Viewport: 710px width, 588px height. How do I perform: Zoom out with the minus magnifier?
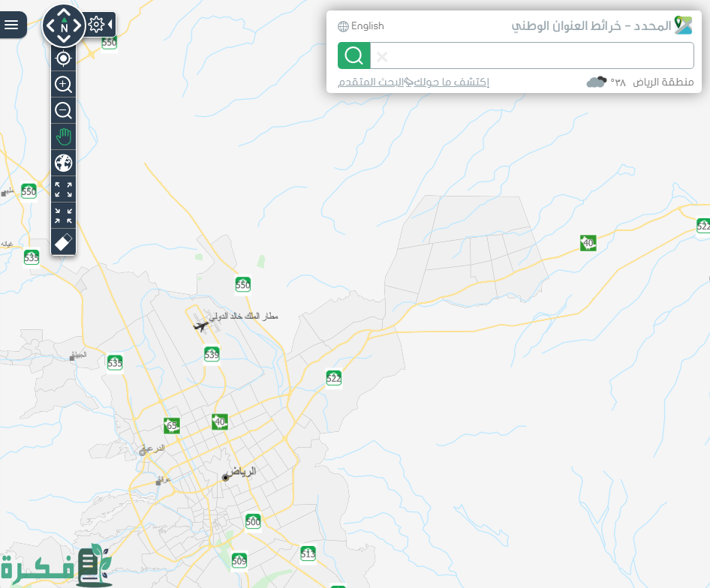click(x=63, y=110)
